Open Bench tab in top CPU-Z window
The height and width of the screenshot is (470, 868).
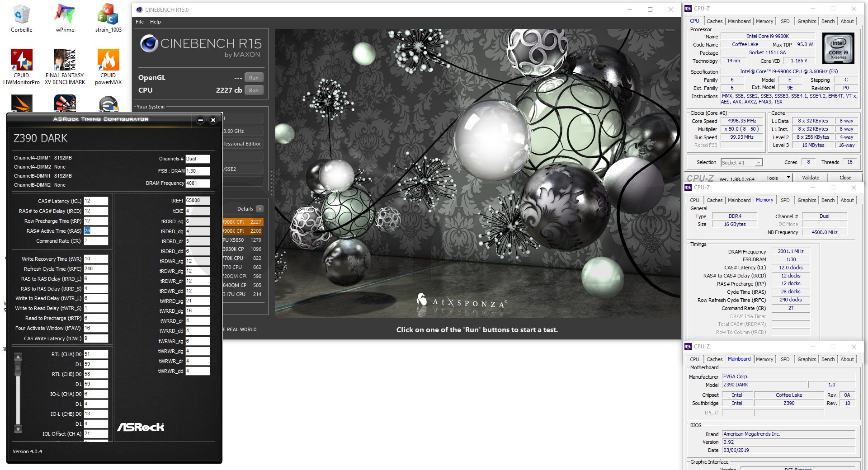828,21
